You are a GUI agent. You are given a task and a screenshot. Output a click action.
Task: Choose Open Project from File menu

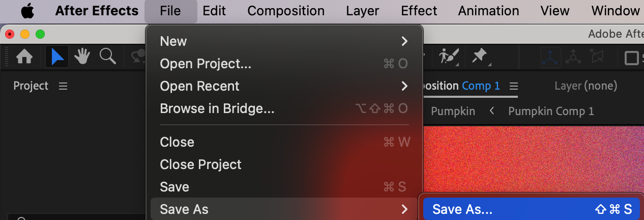coord(206,64)
